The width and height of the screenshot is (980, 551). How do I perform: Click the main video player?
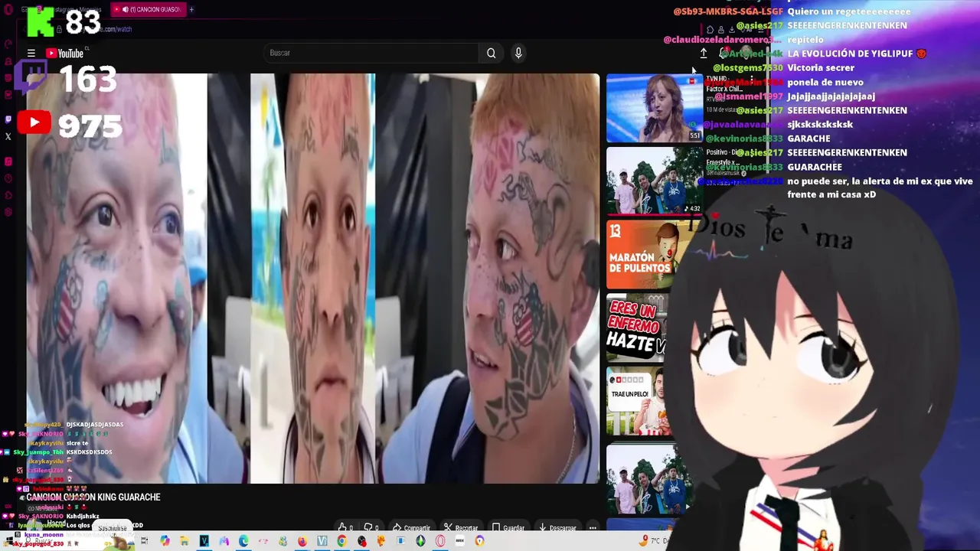click(x=313, y=279)
